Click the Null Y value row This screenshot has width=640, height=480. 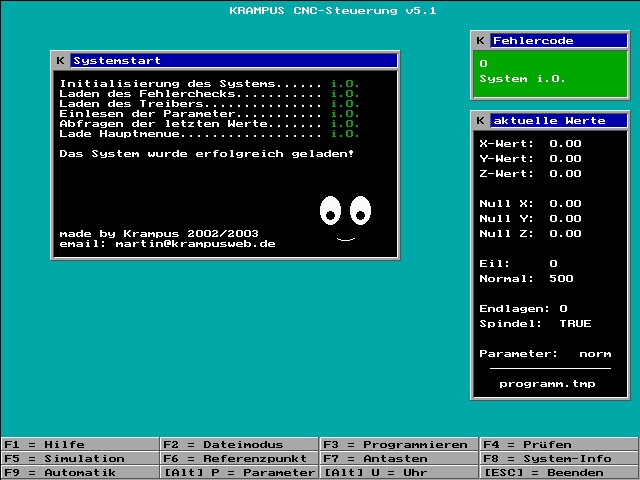pos(530,219)
